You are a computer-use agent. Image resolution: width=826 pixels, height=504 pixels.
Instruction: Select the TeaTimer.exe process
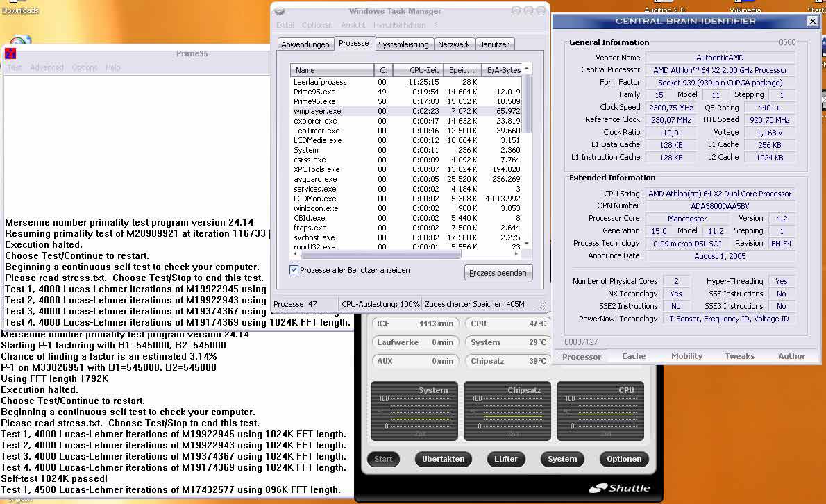point(406,131)
